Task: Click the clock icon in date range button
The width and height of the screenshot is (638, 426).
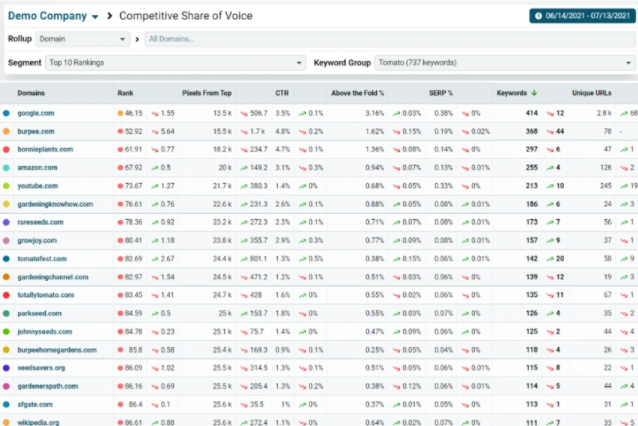Action: 538,16
